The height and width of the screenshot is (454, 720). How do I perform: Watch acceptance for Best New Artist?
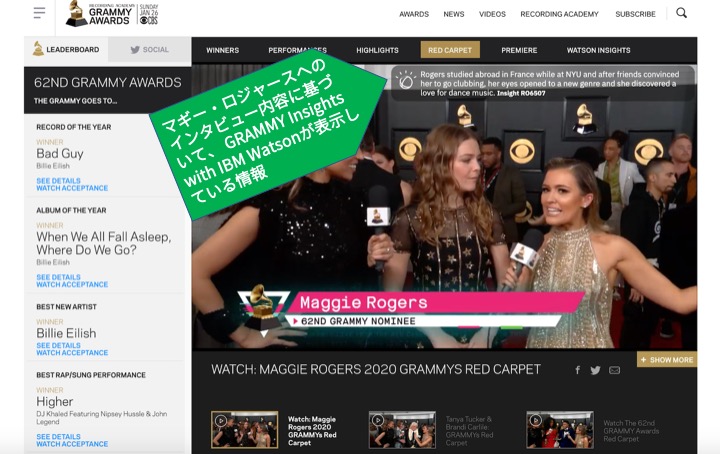72,353
